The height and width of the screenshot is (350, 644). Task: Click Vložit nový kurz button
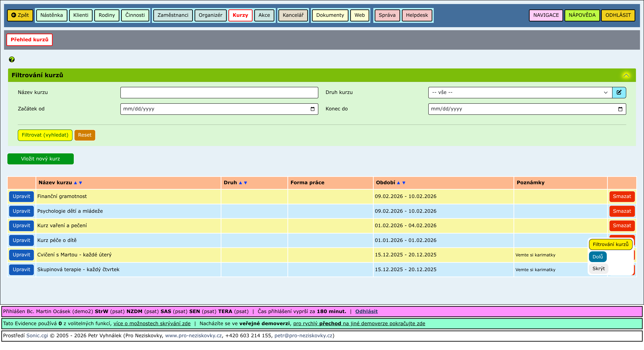(40, 159)
